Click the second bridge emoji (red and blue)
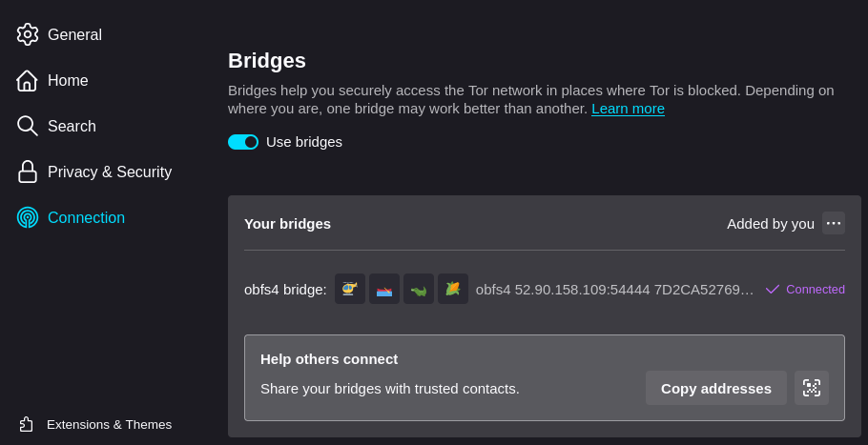This screenshot has width=868, height=445. [x=384, y=289]
